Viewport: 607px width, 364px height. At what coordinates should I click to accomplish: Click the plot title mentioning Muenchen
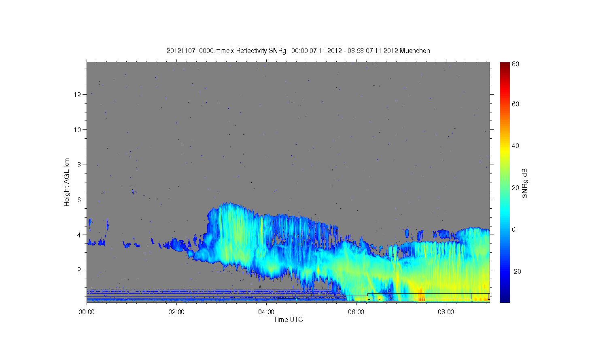[298, 51]
